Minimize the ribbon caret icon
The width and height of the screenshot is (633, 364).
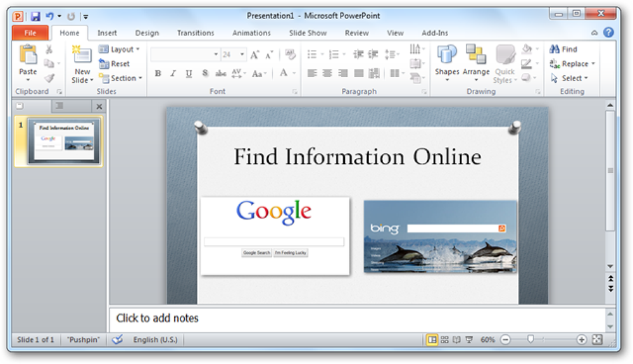tap(594, 33)
